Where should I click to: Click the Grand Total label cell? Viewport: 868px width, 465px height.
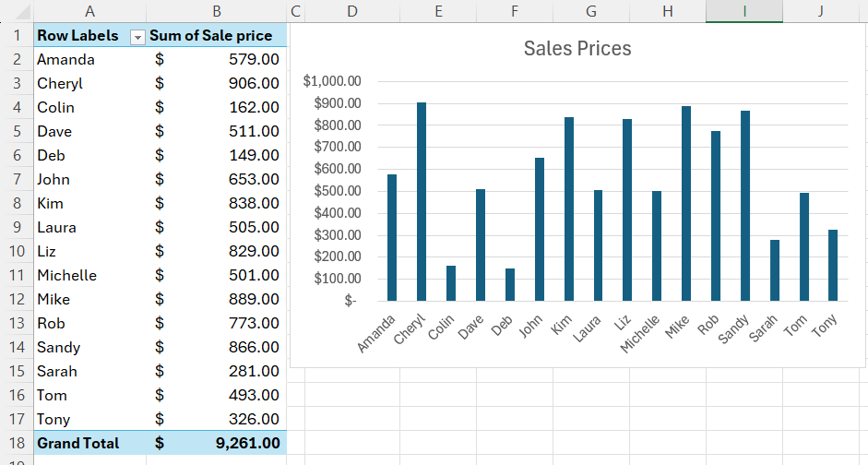pos(78,443)
